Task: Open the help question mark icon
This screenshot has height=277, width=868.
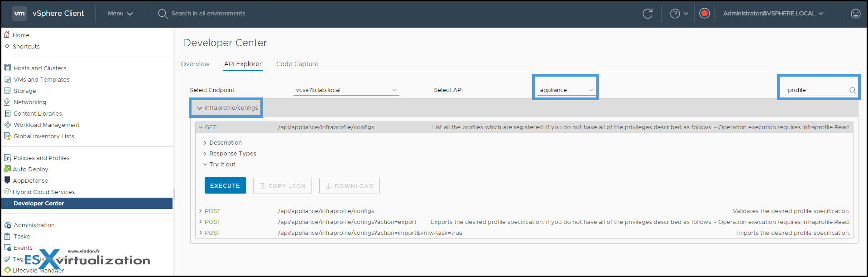Action: (x=675, y=14)
